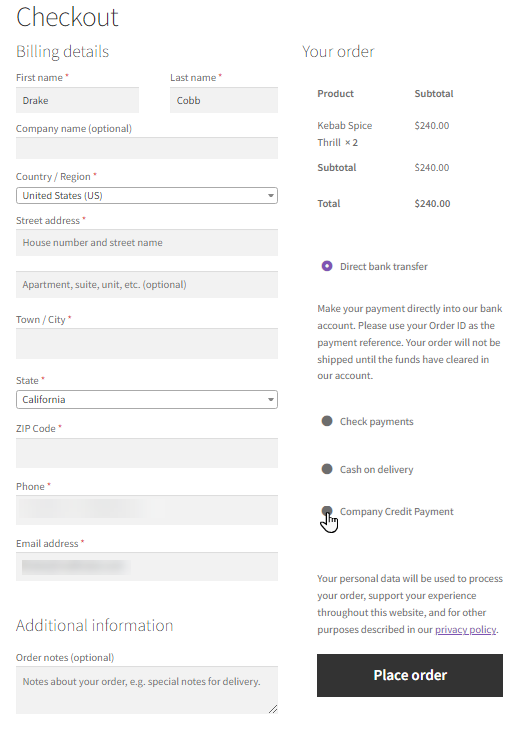Choose Check payments radio button
Screen dimensions: 526x729
tap(327, 421)
